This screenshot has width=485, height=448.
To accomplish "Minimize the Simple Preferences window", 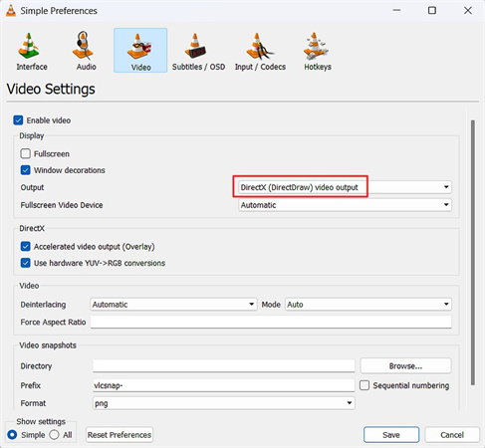I will click(x=396, y=11).
